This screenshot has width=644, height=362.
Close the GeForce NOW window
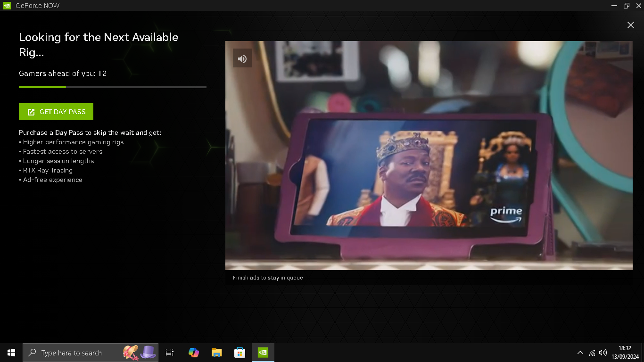(638, 6)
